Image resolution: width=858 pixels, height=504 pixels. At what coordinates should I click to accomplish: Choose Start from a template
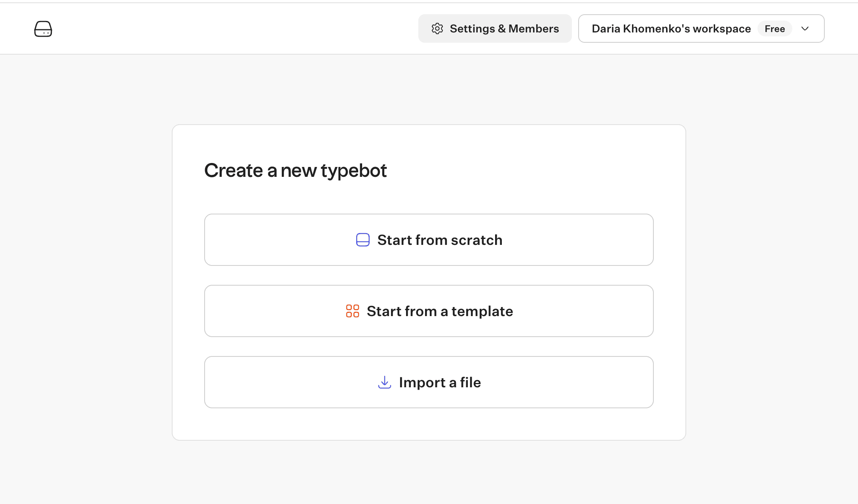point(429,311)
